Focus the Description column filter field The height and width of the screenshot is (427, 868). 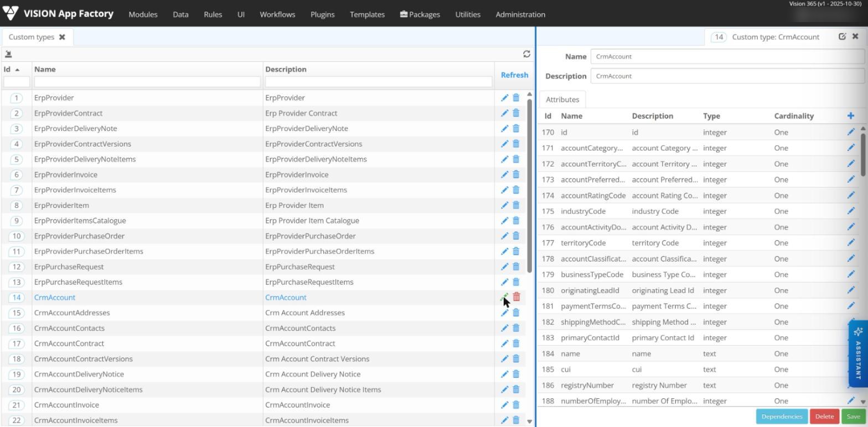379,82
